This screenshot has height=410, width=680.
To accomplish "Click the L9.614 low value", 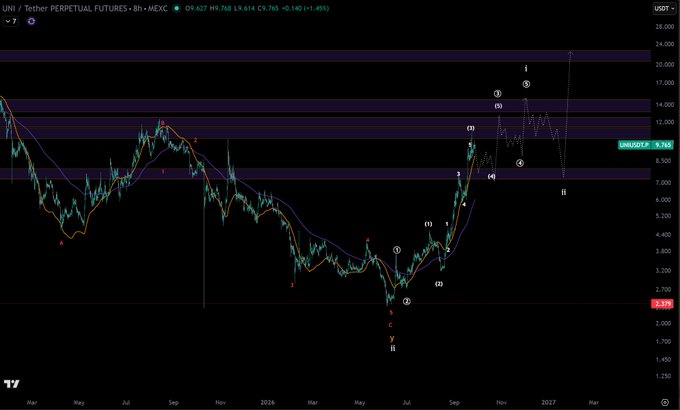I will click(243, 8).
